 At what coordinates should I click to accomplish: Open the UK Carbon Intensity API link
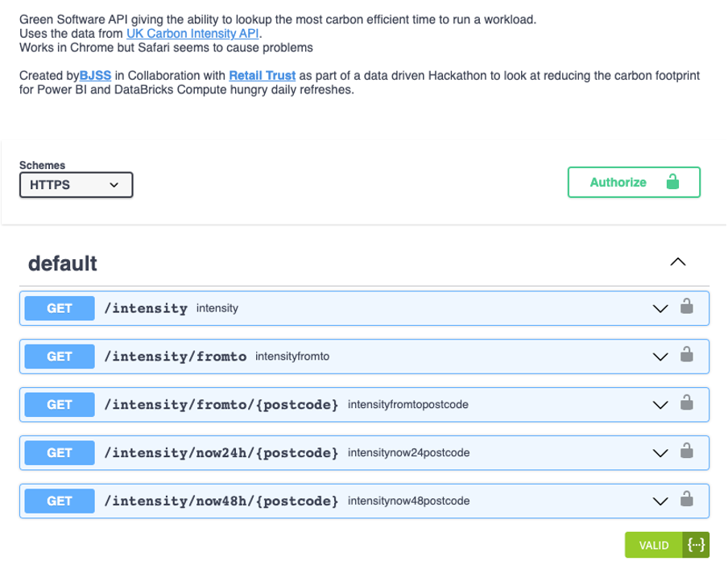[192, 34]
